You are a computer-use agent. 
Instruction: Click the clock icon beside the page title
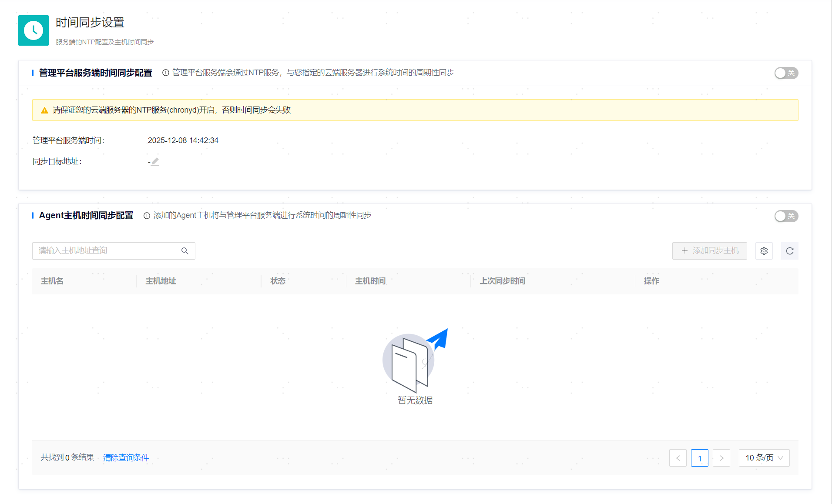point(34,30)
